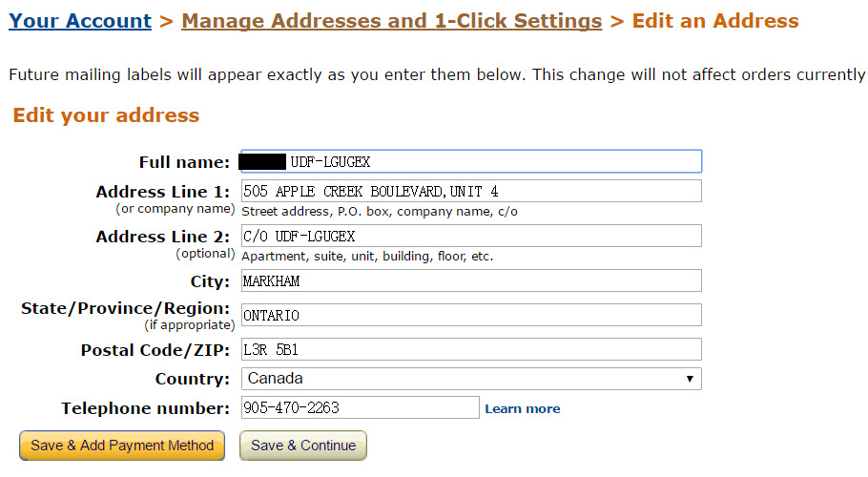Screen dimensions: 868x477
Task: Click the Address Line 1 label
Action: click(163, 192)
